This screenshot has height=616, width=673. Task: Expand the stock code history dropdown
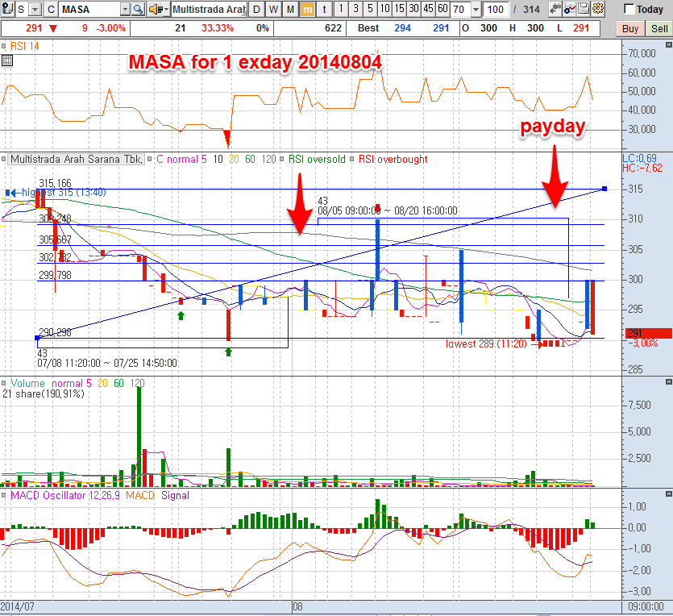pos(125,9)
